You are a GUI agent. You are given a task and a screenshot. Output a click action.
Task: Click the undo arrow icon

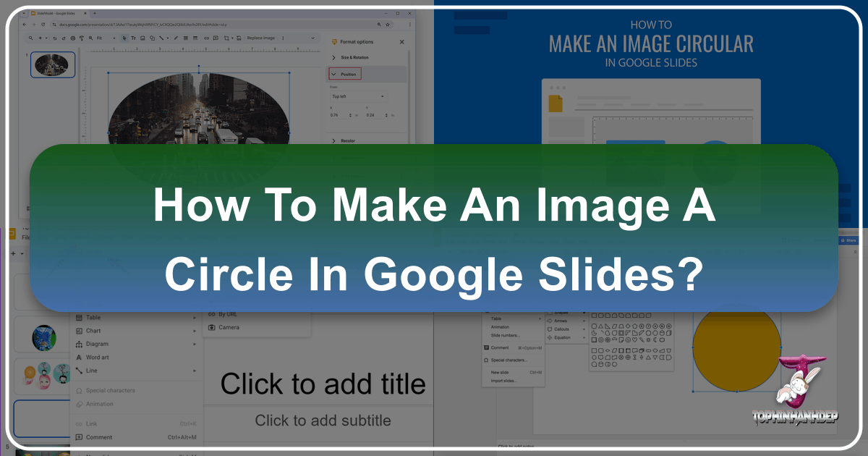tap(54, 38)
